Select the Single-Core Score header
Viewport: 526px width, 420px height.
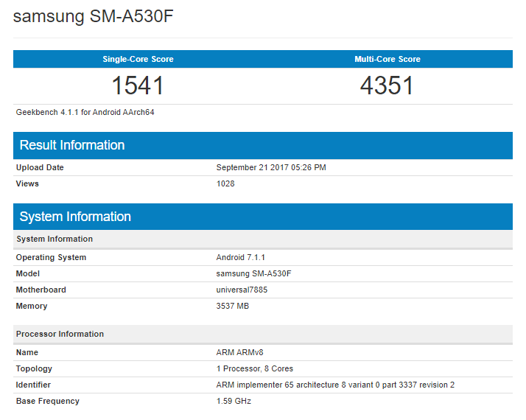pos(138,59)
